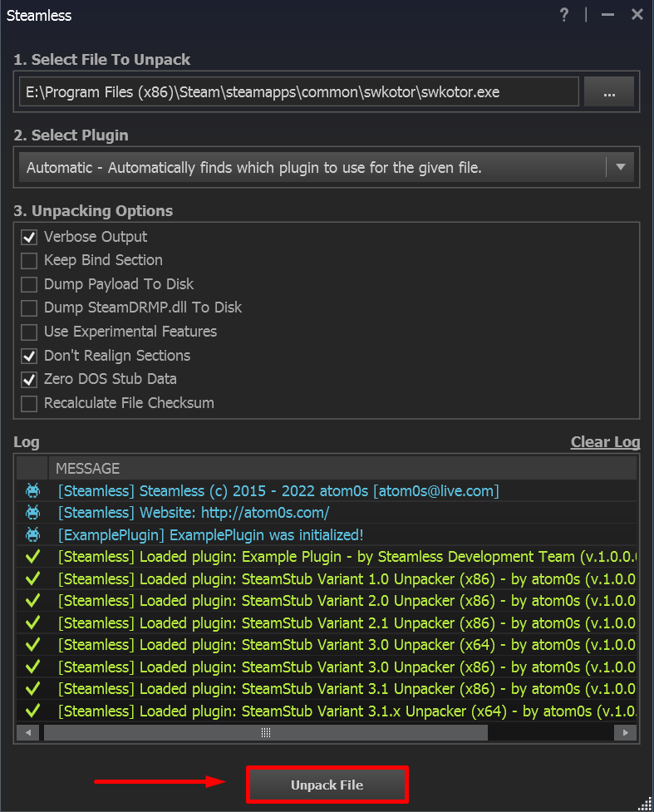Click the Clear Log link
Image resolution: width=654 pixels, height=812 pixels.
pyautogui.click(x=605, y=442)
